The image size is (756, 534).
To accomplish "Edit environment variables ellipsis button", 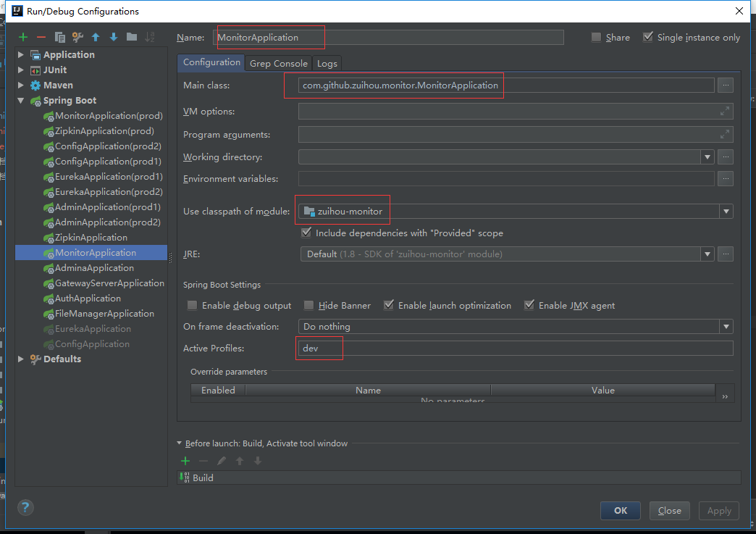I will pos(726,178).
